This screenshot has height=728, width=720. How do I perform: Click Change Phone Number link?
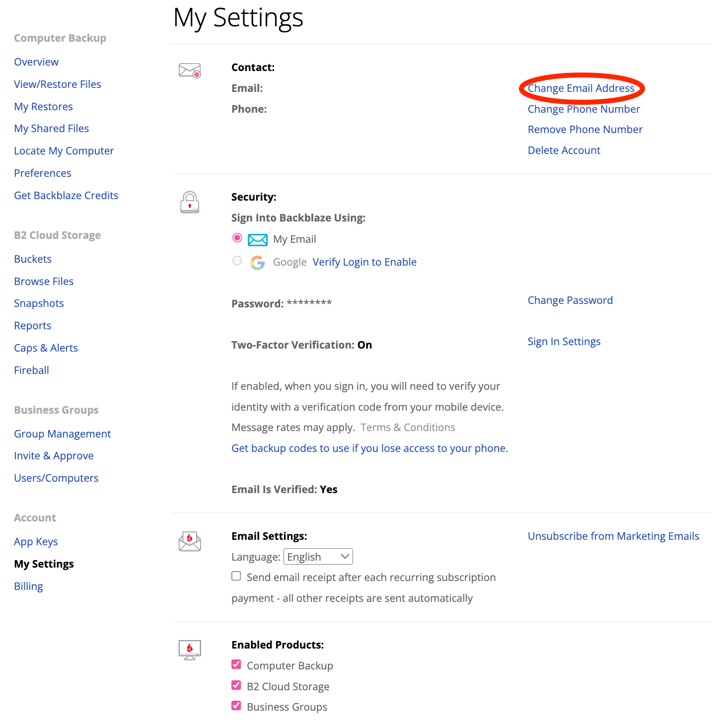(x=584, y=109)
